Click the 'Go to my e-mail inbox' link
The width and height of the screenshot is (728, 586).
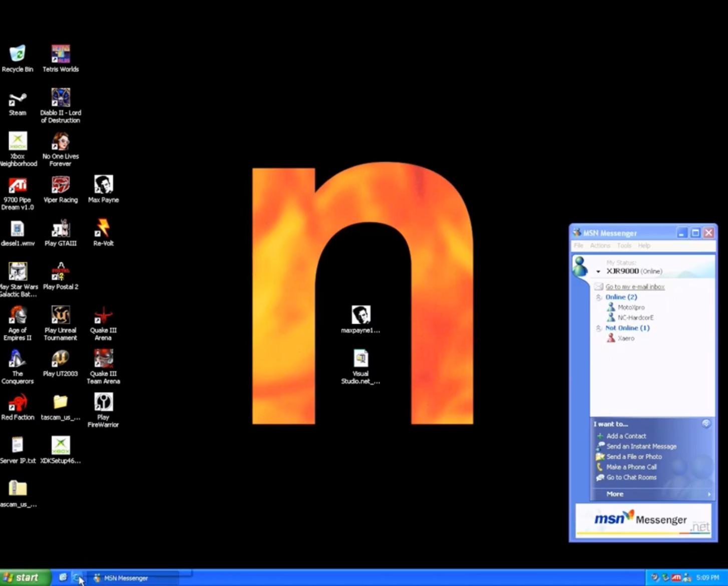pyautogui.click(x=635, y=287)
